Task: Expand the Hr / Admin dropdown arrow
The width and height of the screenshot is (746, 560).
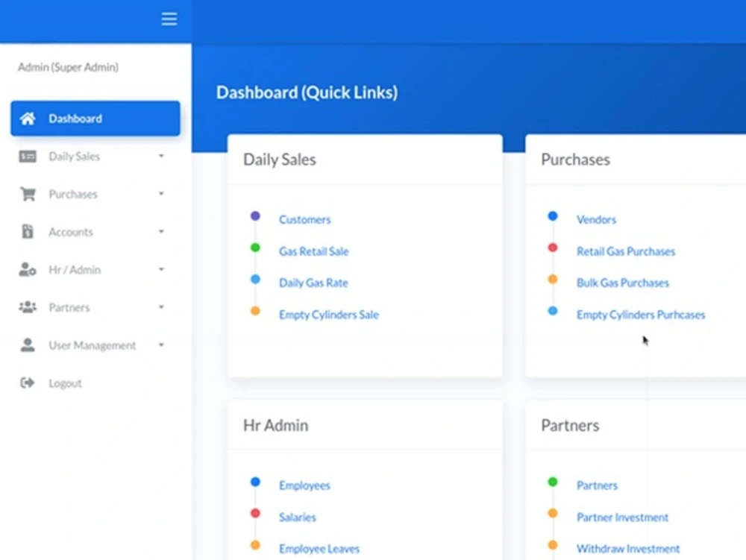Action: coord(161,269)
